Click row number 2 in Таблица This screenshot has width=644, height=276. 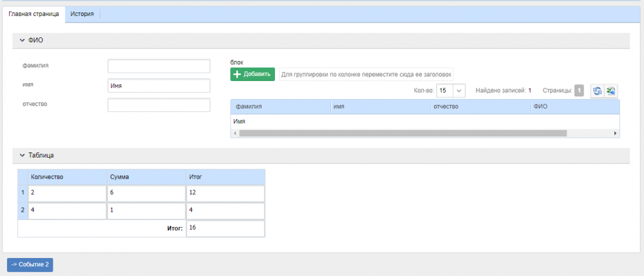23,210
